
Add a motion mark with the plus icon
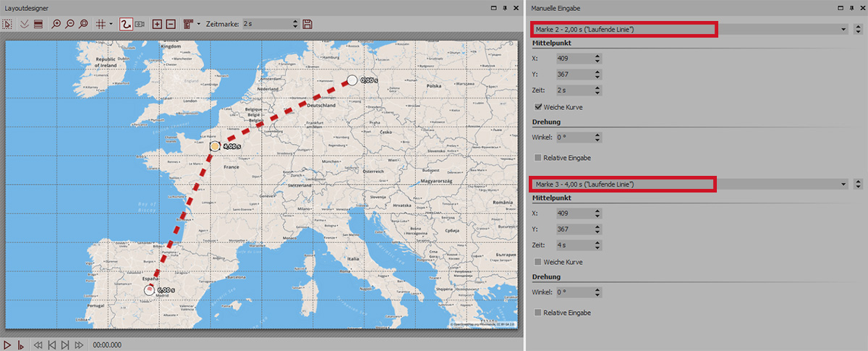click(x=157, y=24)
